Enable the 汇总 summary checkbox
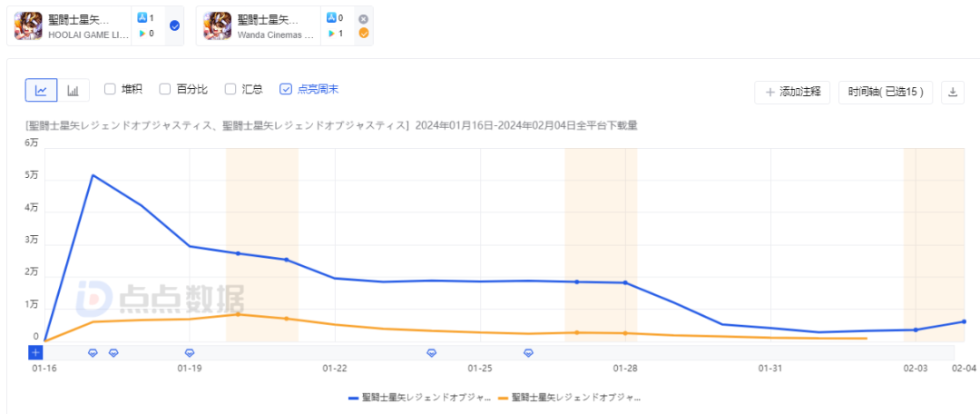 click(x=230, y=89)
